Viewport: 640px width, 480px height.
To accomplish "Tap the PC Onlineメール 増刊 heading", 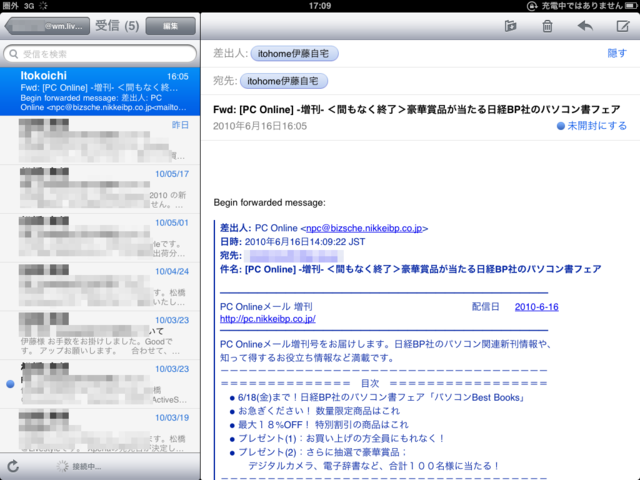I will click(x=266, y=307).
